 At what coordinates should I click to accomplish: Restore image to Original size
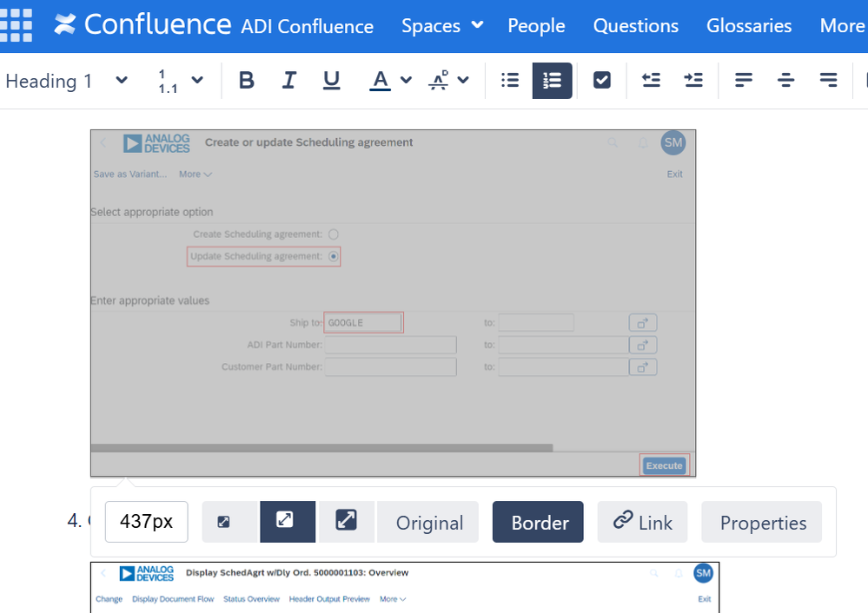coord(429,522)
